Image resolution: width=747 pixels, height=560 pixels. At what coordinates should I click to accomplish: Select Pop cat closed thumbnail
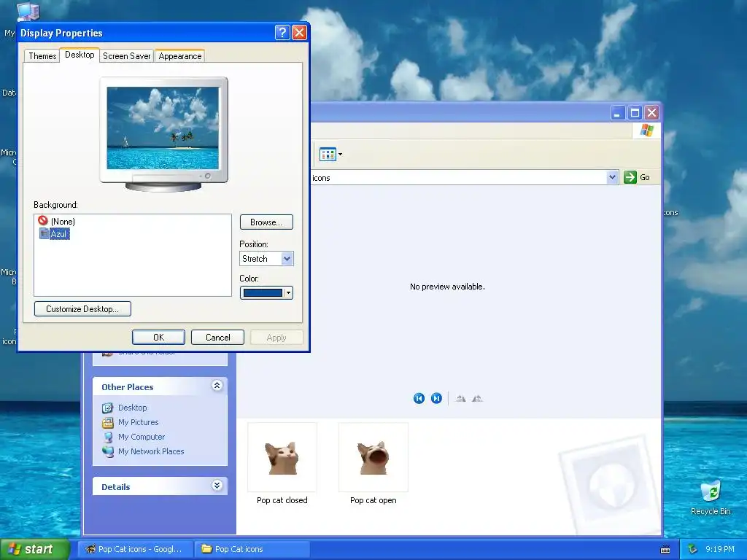coord(282,457)
